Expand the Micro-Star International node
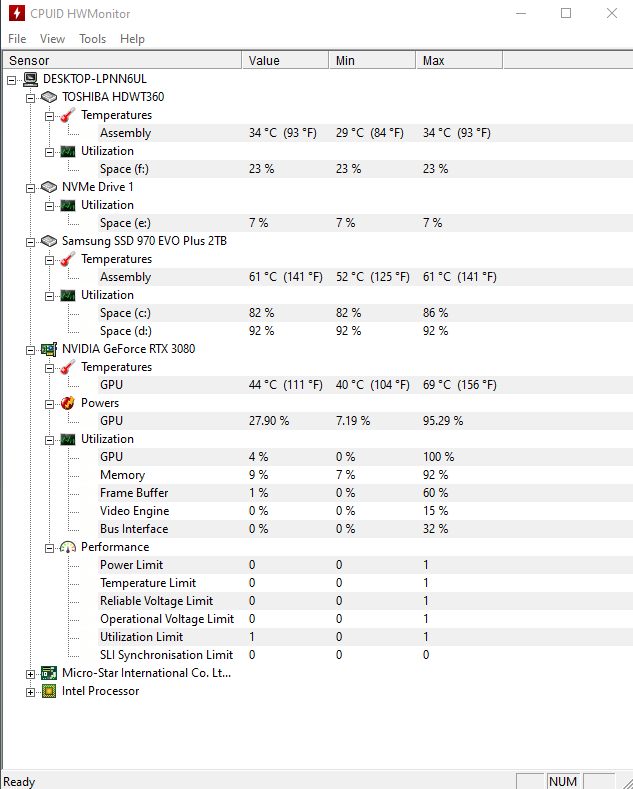This screenshot has width=633, height=789. click(x=31, y=674)
